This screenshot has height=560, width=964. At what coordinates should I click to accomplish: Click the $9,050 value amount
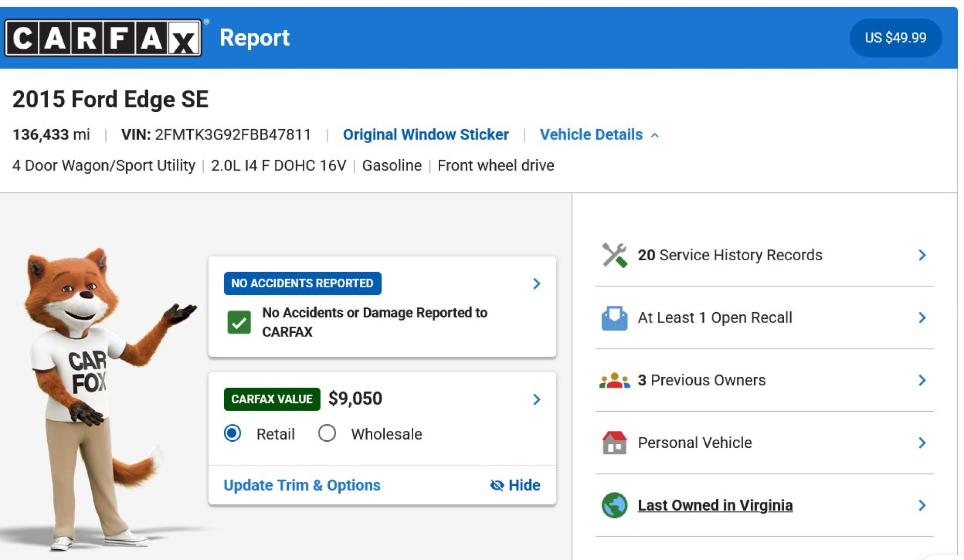coord(355,399)
